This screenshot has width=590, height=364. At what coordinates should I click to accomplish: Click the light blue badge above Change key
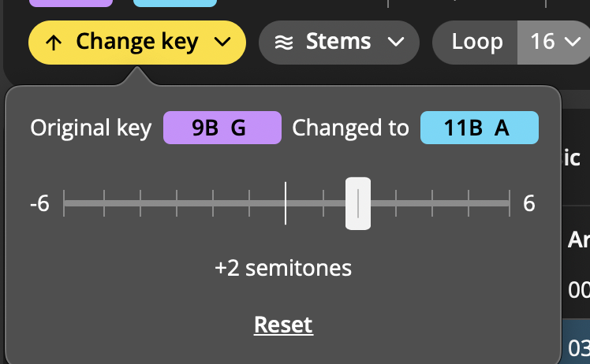point(174,2)
